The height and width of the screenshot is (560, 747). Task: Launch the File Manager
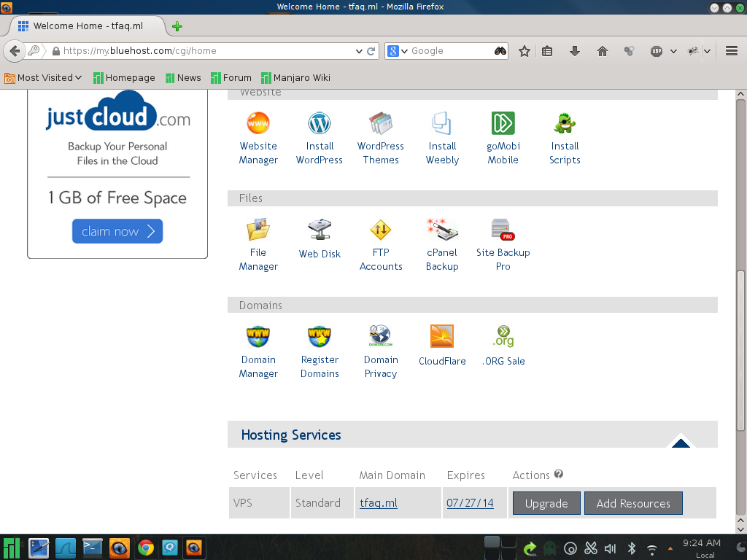258,230
